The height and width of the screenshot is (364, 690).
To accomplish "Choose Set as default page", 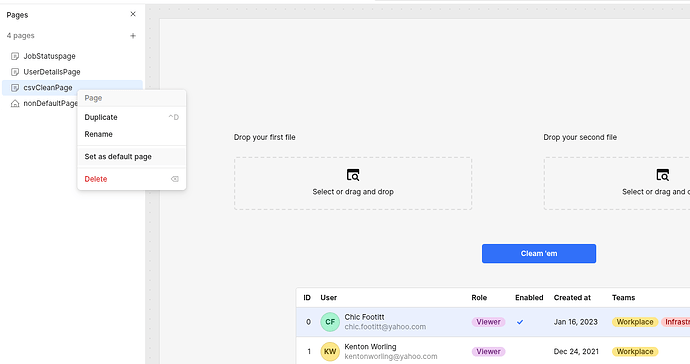I will coord(132,157).
